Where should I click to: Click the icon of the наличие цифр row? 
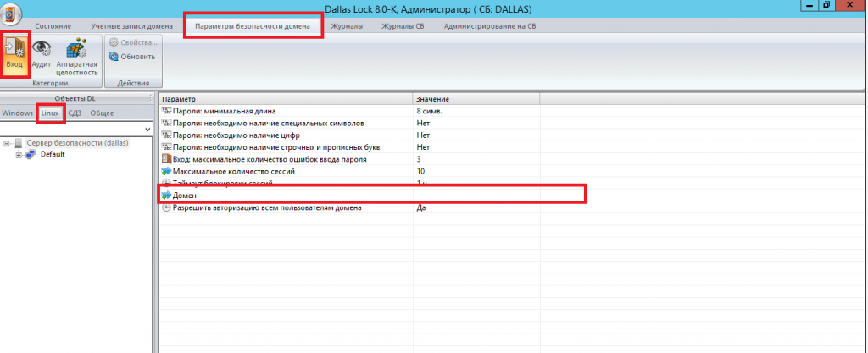(167, 135)
